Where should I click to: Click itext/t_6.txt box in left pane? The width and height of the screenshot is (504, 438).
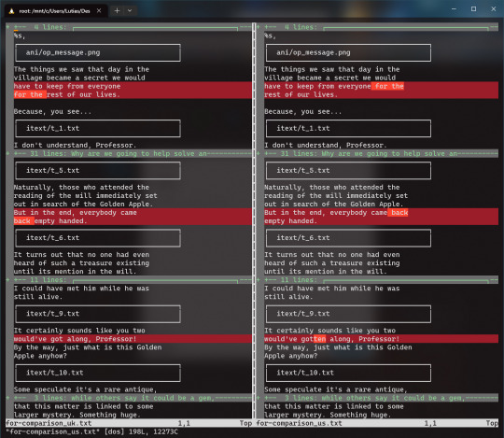98,238
